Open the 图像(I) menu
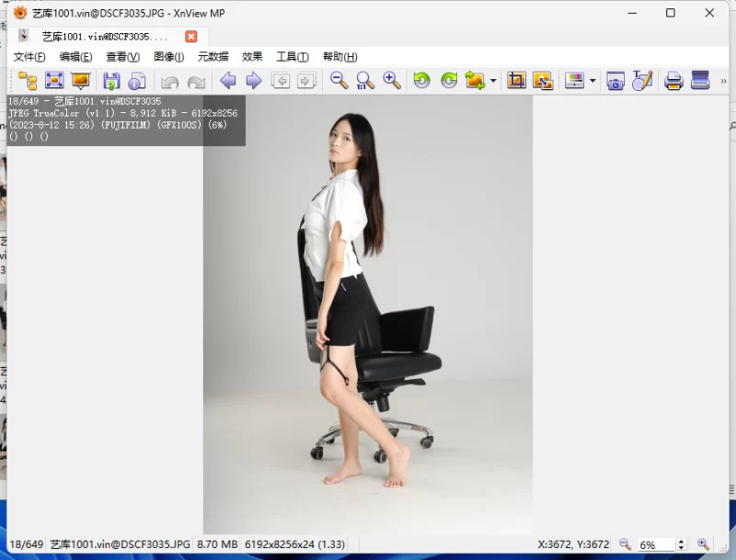Viewport: 736px width, 560px height. pos(168,57)
